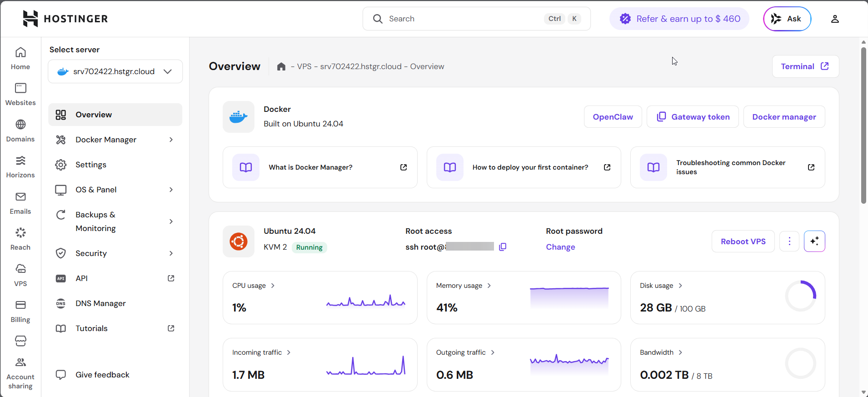Click the search magnifier icon
868x397 pixels.
click(x=378, y=19)
